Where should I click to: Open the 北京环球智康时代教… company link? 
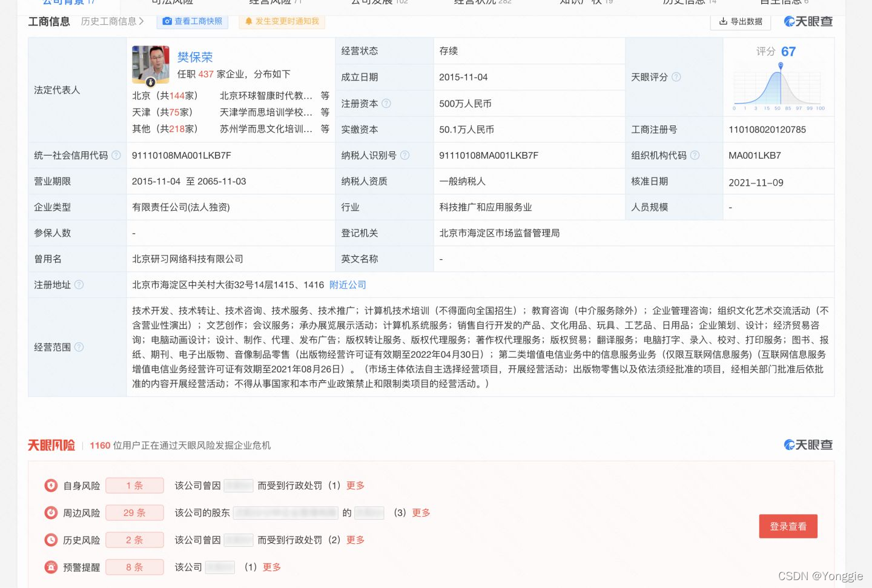point(266,96)
